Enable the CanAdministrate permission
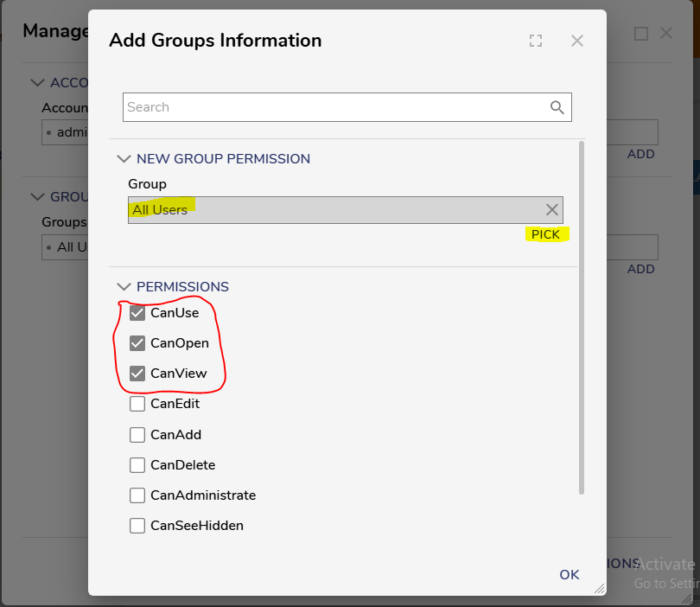 (137, 495)
